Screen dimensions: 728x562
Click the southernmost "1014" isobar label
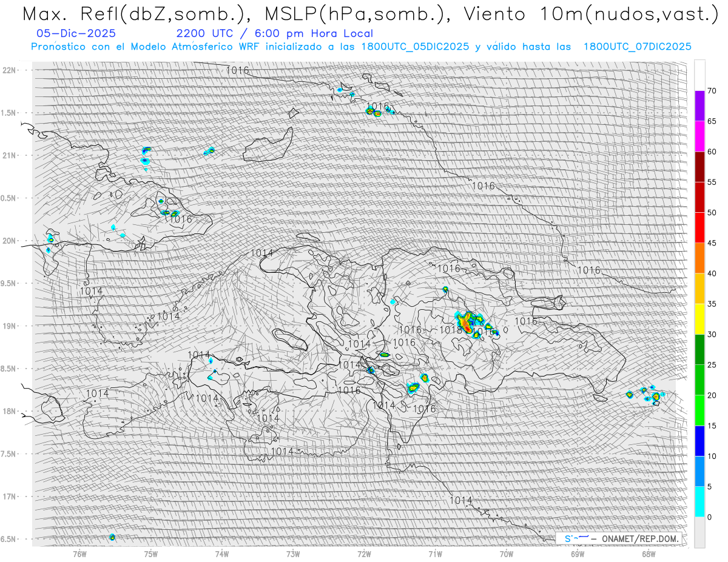461,500
